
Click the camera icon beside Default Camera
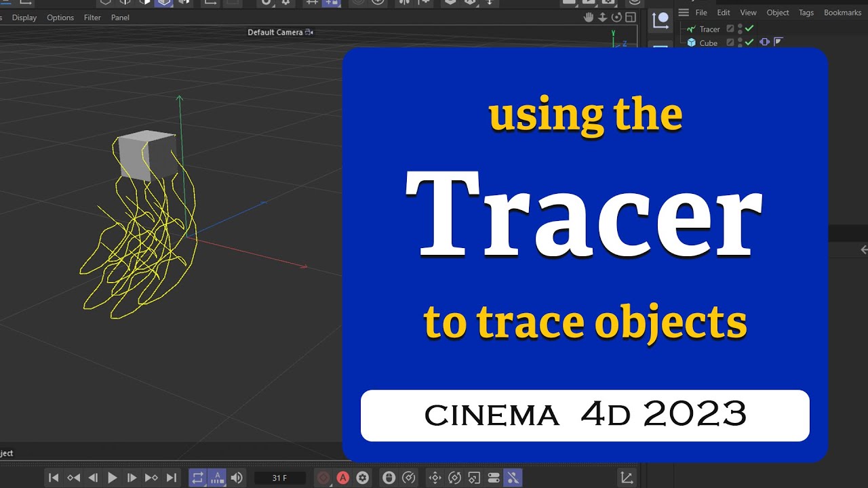(x=309, y=33)
